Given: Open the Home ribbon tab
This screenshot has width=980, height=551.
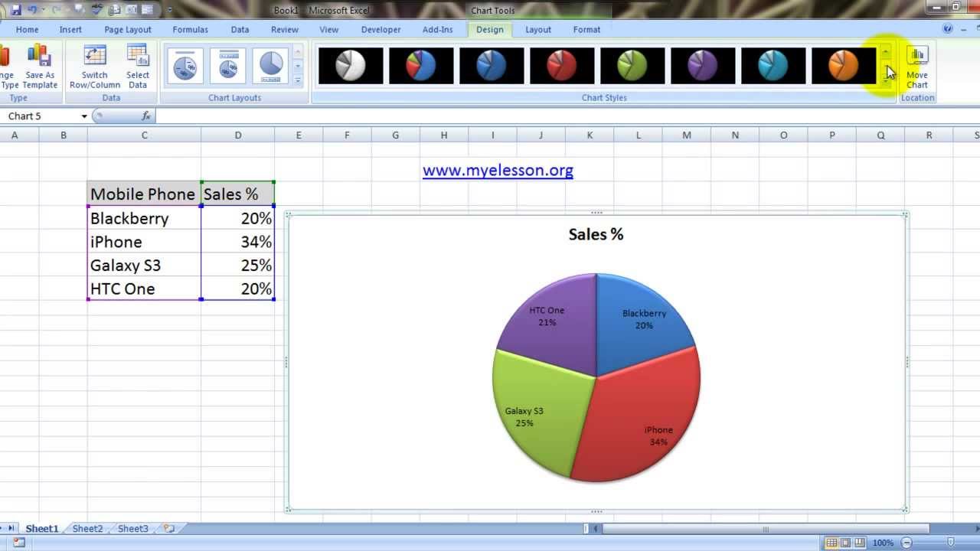Looking at the screenshot, I should click(x=27, y=30).
